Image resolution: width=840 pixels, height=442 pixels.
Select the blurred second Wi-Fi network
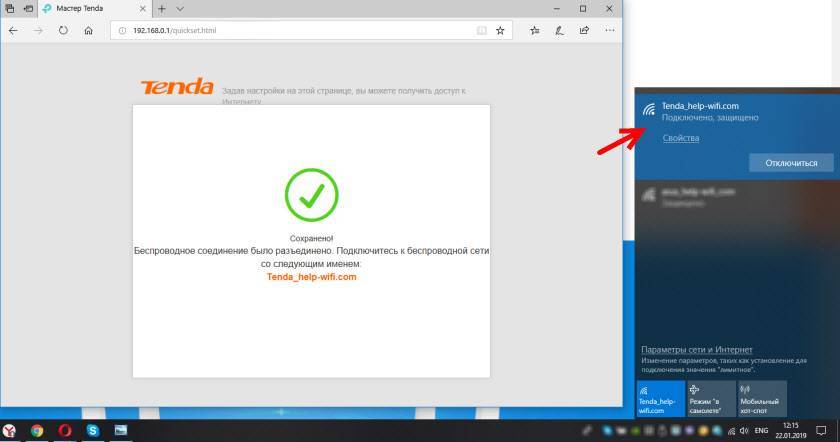pyautogui.click(x=737, y=197)
